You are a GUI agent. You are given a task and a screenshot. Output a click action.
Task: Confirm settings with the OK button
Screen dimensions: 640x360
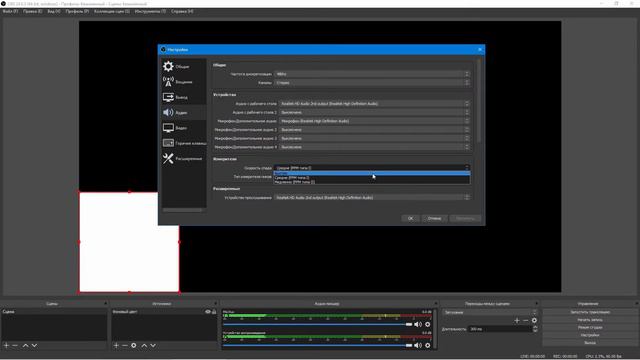[x=410, y=218]
